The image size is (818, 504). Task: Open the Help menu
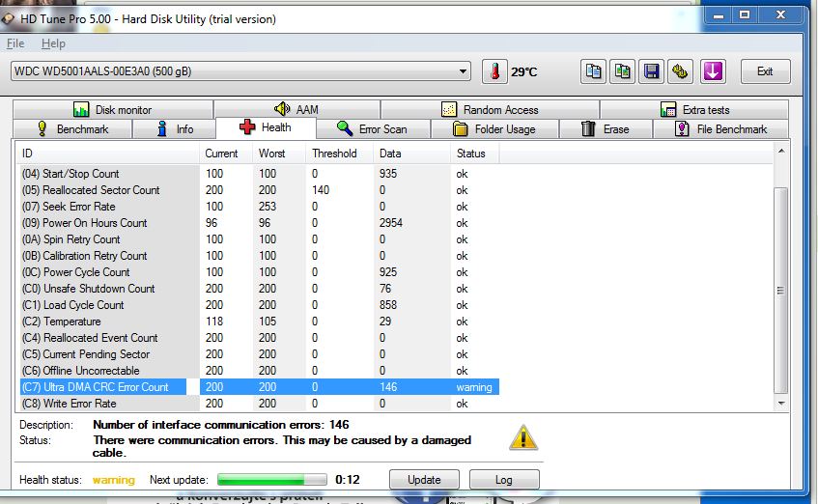(x=53, y=43)
